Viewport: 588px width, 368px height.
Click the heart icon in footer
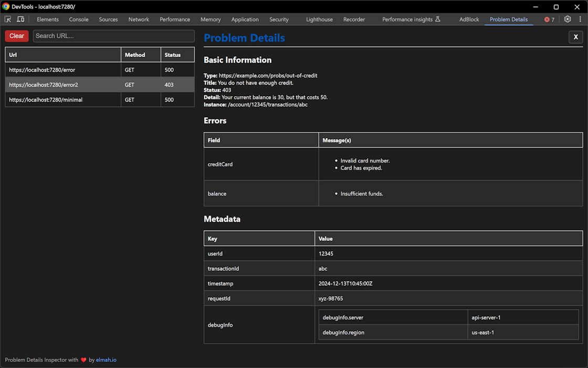83,360
